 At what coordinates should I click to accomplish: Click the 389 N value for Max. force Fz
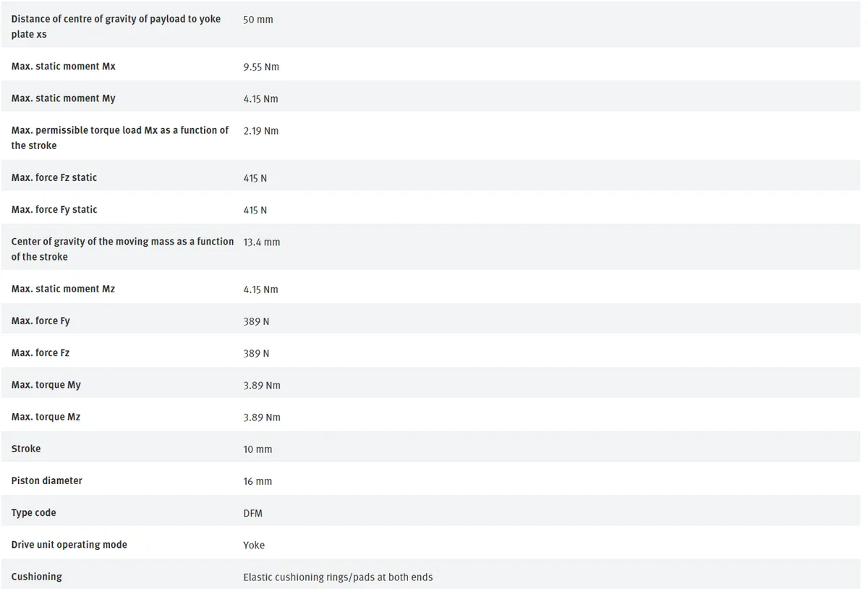pos(256,353)
